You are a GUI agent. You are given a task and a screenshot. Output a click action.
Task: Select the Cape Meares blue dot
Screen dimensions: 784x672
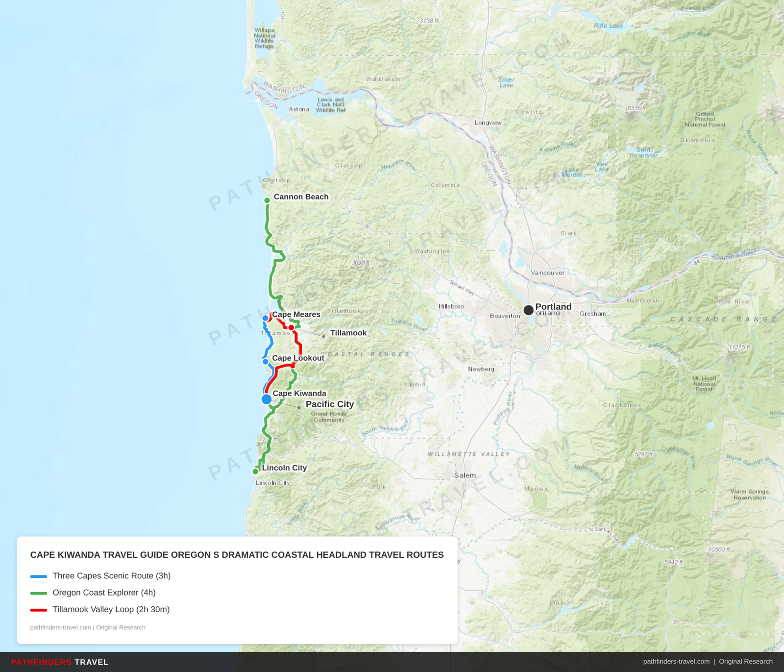coord(266,318)
